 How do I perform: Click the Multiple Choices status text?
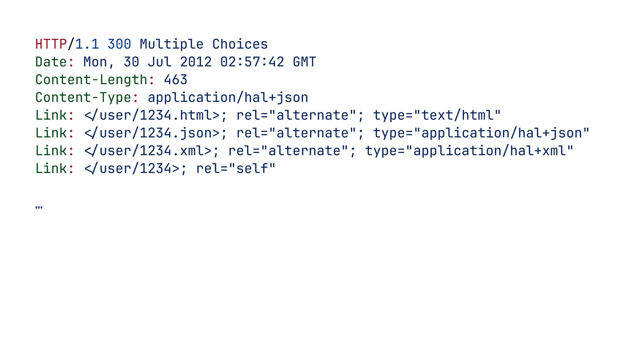click(x=204, y=44)
